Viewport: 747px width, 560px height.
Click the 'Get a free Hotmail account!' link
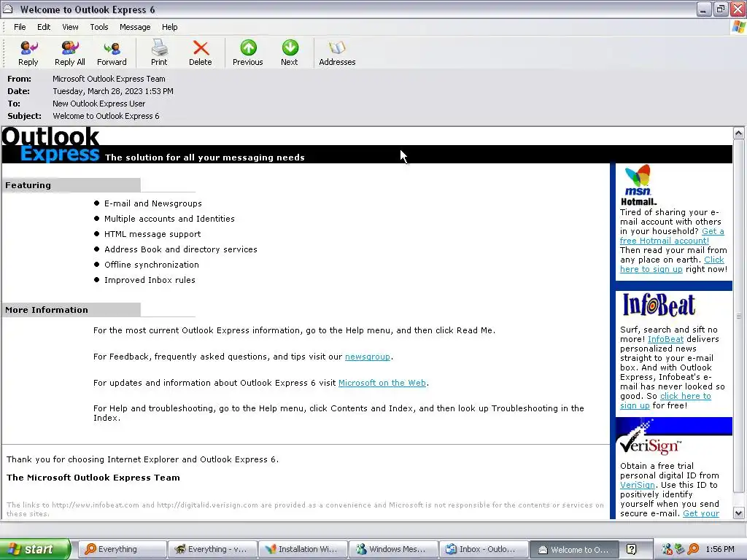pos(665,241)
